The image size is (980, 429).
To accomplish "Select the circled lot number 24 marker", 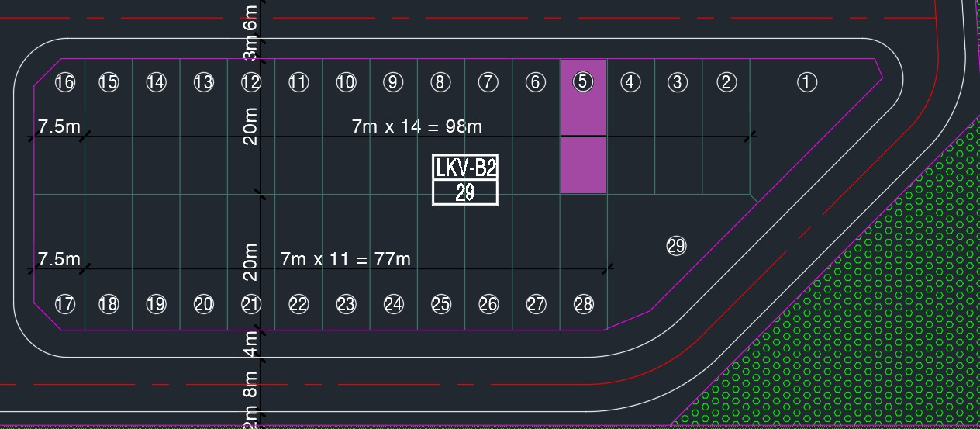I will [393, 304].
